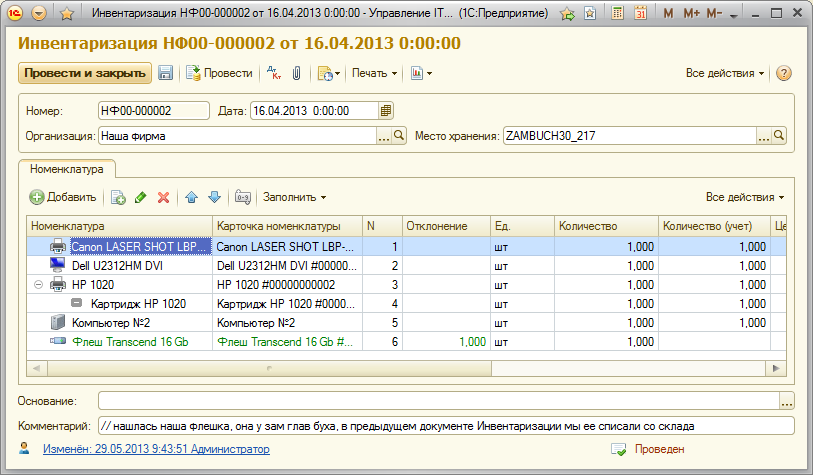This screenshot has width=813, height=475.
Task: Click the save (diskette) icon
Action: [165, 73]
